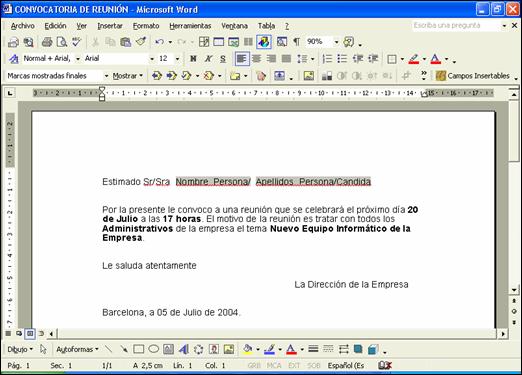Open Marcas mostradas finales dropdown
Screen dimensions: 522x375
coord(106,76)
